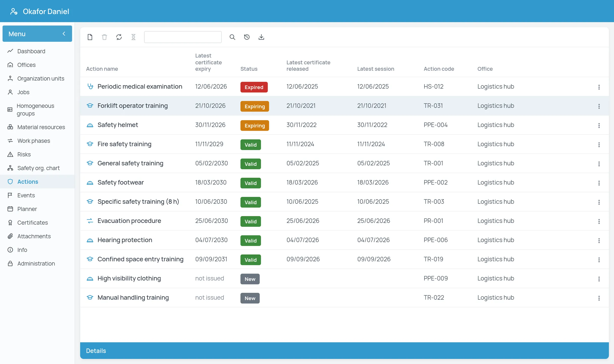Click the new document icon in toolbar

[x=90, y=37]
